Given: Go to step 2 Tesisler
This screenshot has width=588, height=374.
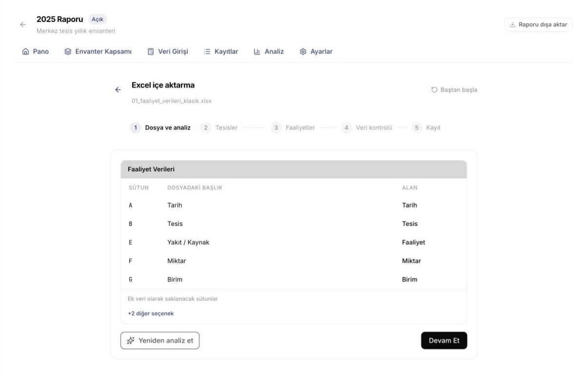Looking at the screenshot, I should (x=219, y=128).
